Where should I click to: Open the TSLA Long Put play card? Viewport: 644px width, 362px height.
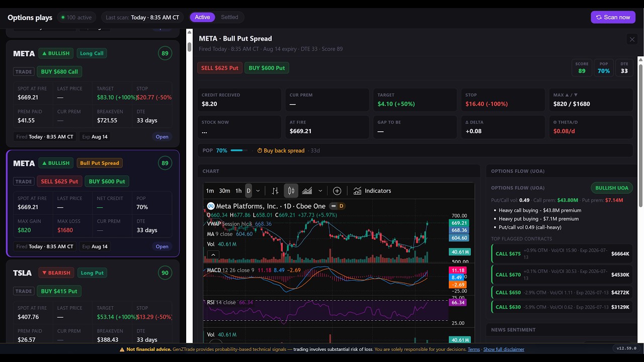coord(93,302)
